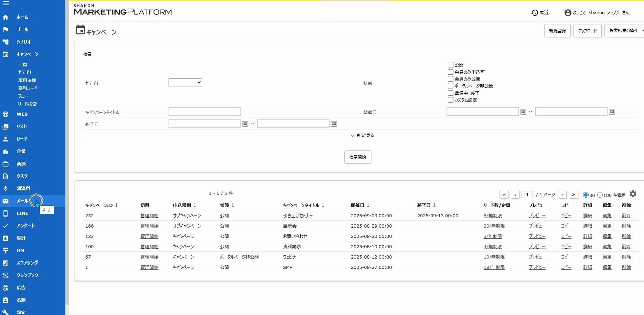Sort by 終了日 column arrow

[x=434, y=205]
